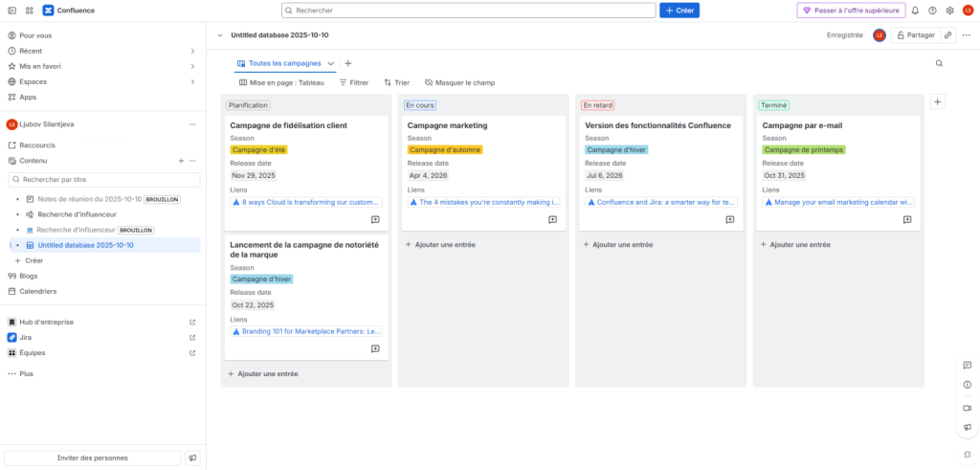The height and width of the screenshot is (470, 980).
Task: Open the notifications bell
Action: [915, 11]
